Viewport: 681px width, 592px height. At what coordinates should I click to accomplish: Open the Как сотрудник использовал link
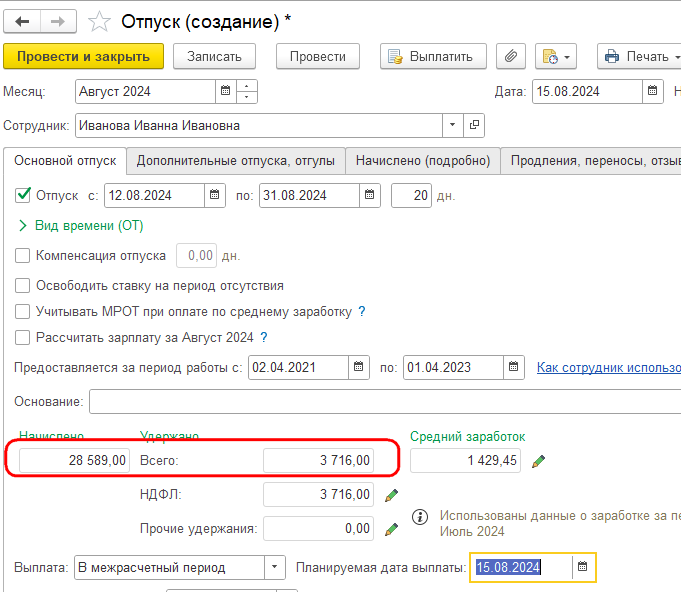pyautogui.click(x=609, y=367)
